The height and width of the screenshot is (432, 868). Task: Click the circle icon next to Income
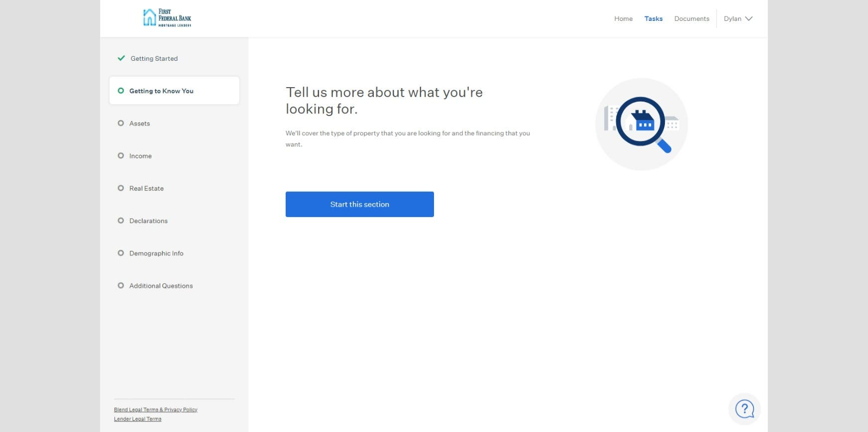point(120,156)
